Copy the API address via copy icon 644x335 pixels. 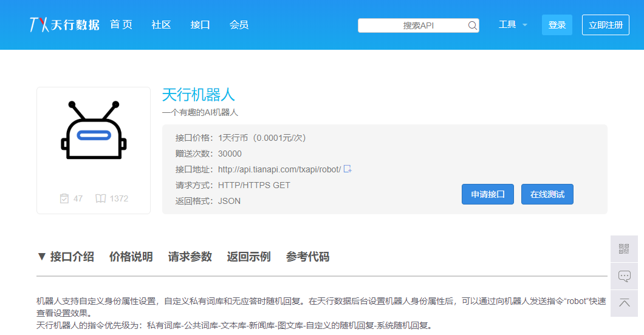click(348, 169)
